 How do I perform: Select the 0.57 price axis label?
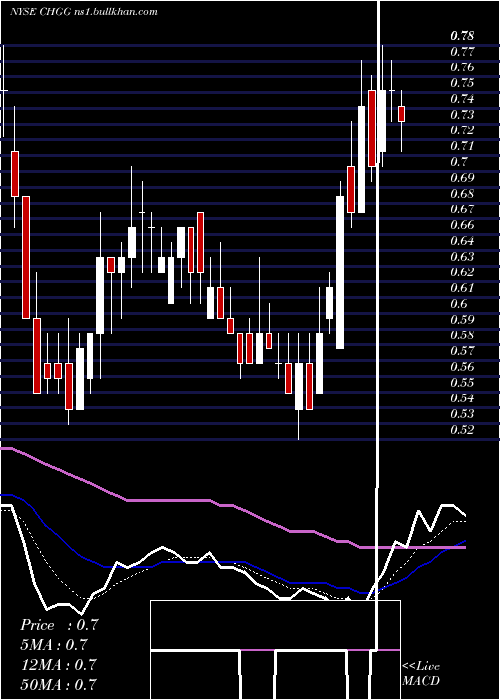pos(462,351)
